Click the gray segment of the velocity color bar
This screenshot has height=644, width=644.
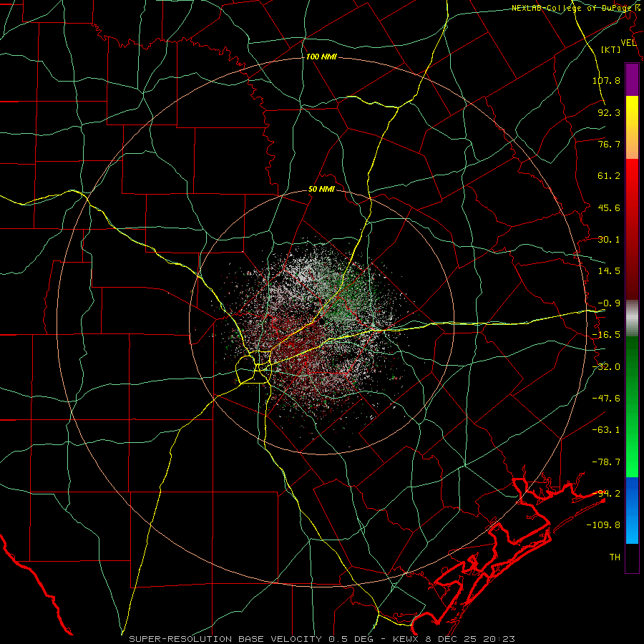tap(632, 318)
